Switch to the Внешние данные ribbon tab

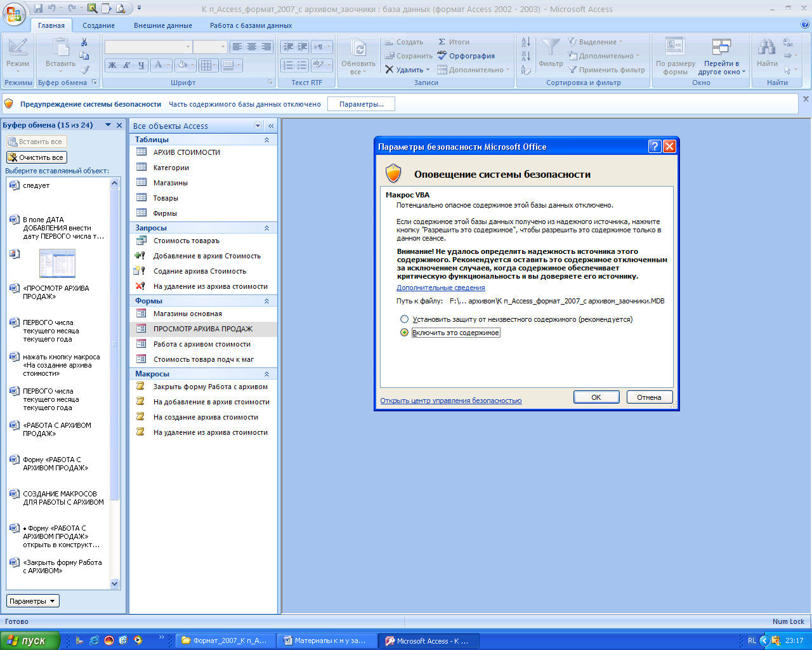coord(163,25)
